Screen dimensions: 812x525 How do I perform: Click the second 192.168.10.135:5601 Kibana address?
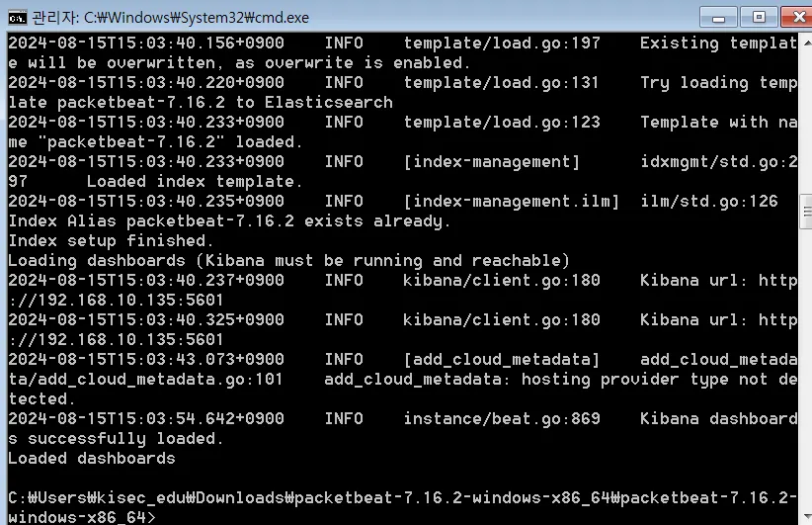(107, 340)
